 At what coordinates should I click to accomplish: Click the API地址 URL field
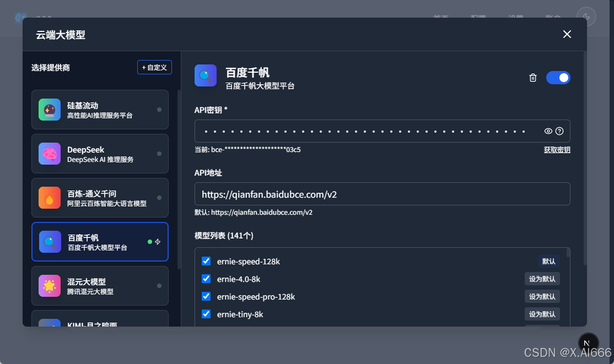tap(382, 194)
